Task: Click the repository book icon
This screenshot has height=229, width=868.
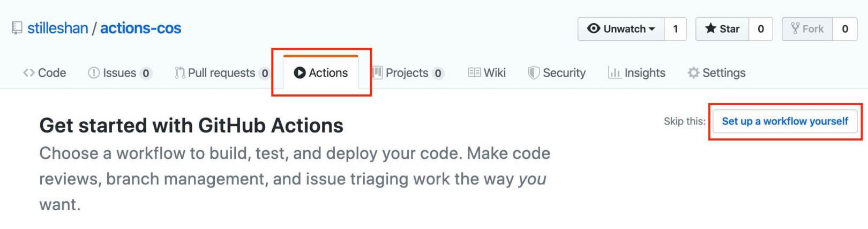Action: pos(17,28)
